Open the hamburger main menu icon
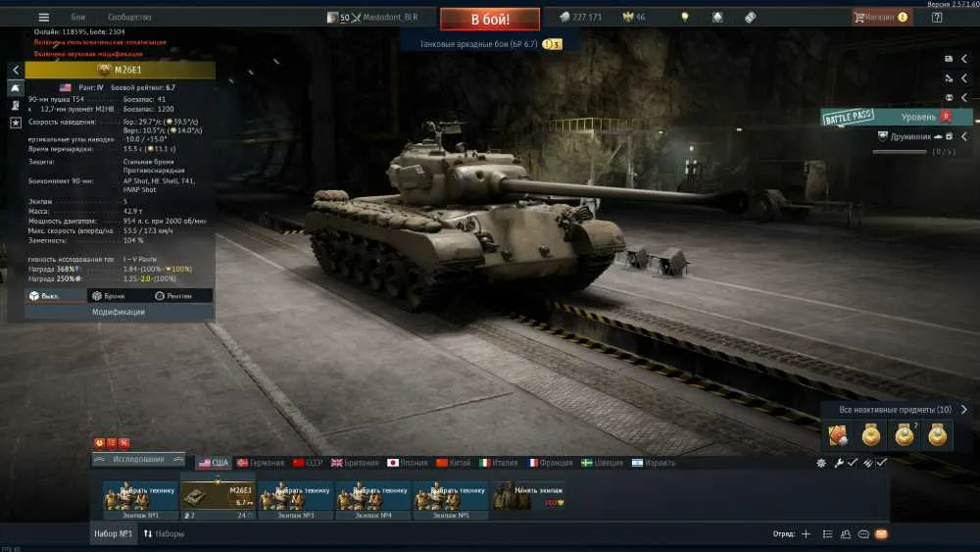This screenshot has height=552, width=980. point(44,18)
